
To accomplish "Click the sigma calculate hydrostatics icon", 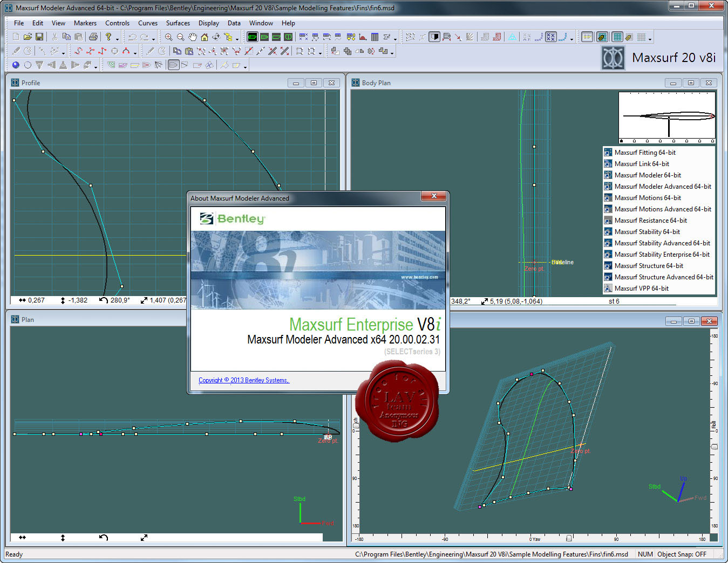I will pos(386,37).
